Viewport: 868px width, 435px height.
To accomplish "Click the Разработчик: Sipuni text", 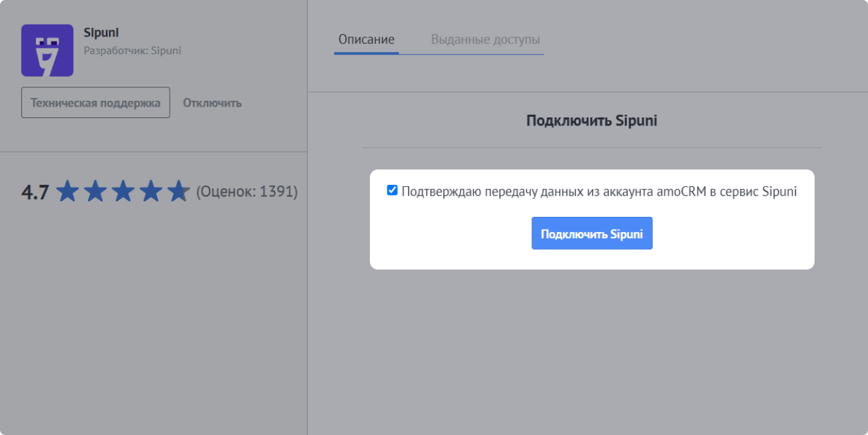I will pos(132,51).
